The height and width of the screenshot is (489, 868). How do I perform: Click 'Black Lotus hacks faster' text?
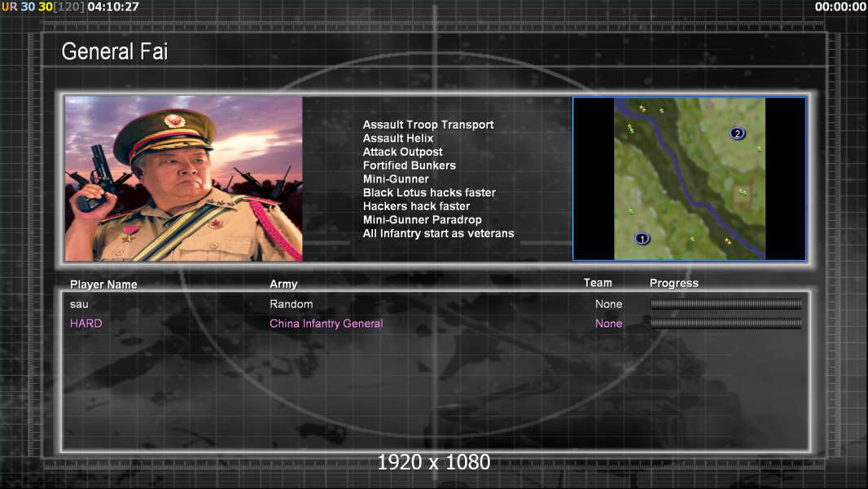click(x=429, y=192)
